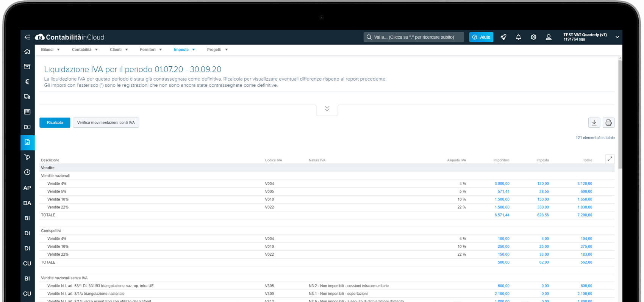Print the report with printer icon
The width and height of the screenshot is (644, 302).
point(609,123)
